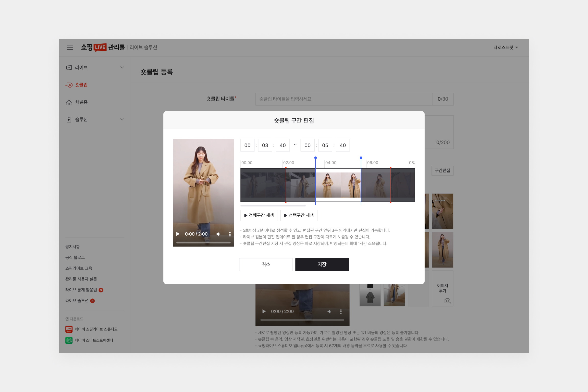Click the 선택구간 재생 button
The height and width of the screenshot is (392, 588).
pyautogui.click(x=299, y=215)
